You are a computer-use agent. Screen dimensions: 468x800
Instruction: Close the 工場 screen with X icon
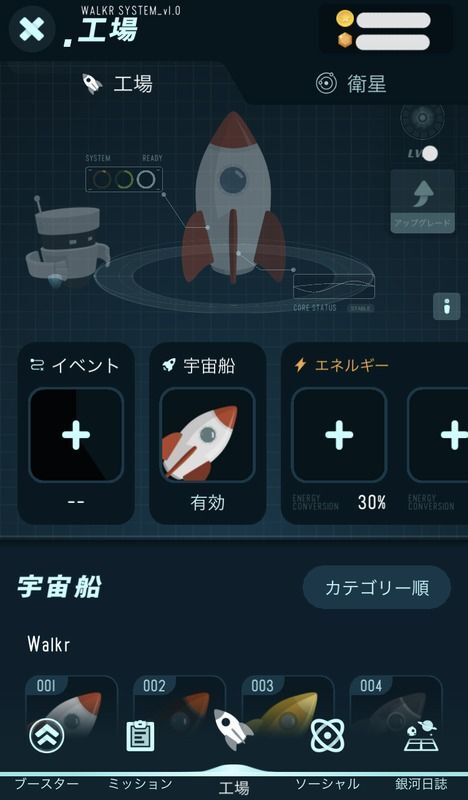click(32, 29)
